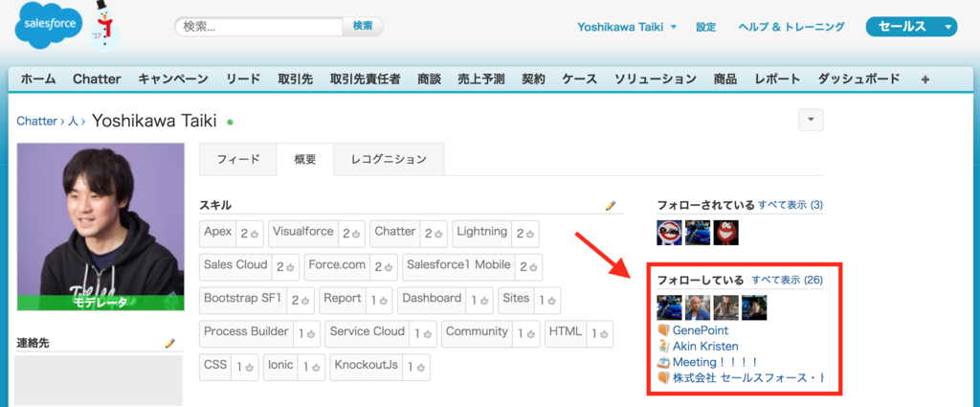Open the ホーム tab
980x407 pixels.
pos(38,79)
